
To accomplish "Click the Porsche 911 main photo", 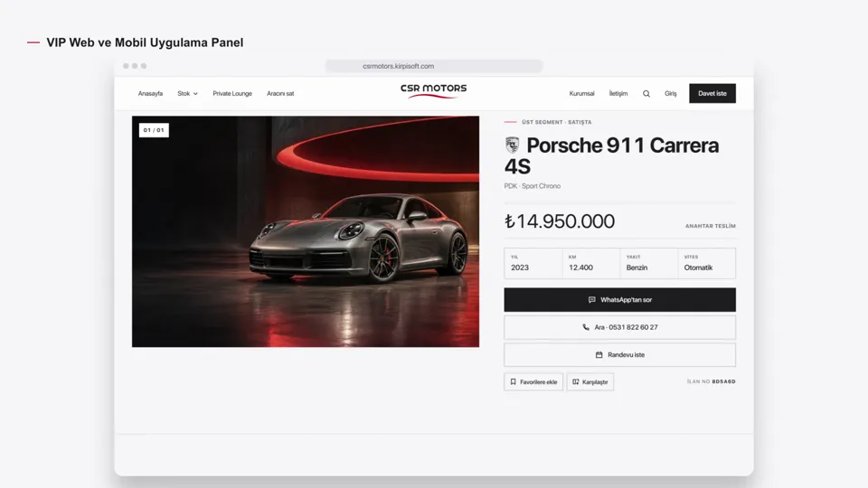I will click(x=306, y=231).
